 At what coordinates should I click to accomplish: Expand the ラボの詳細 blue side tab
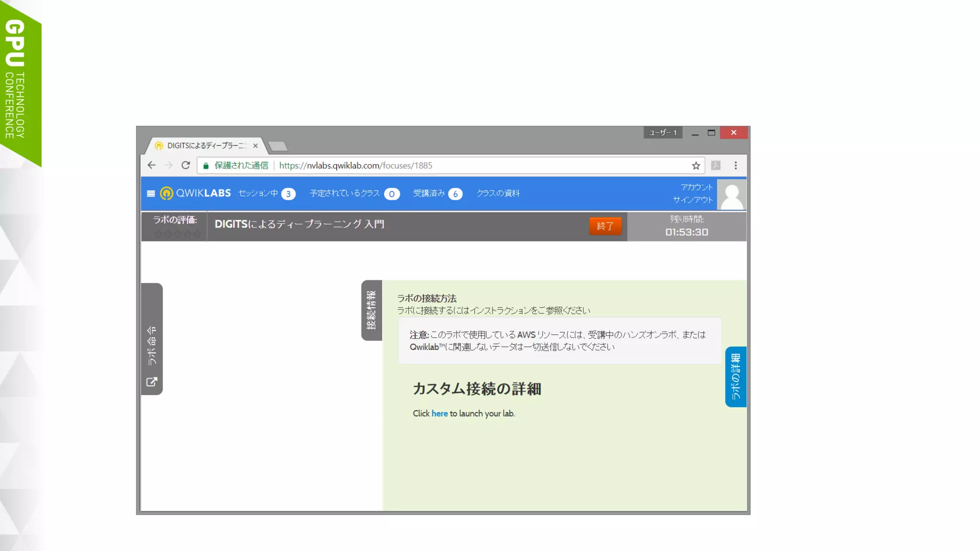pos(736,377)
